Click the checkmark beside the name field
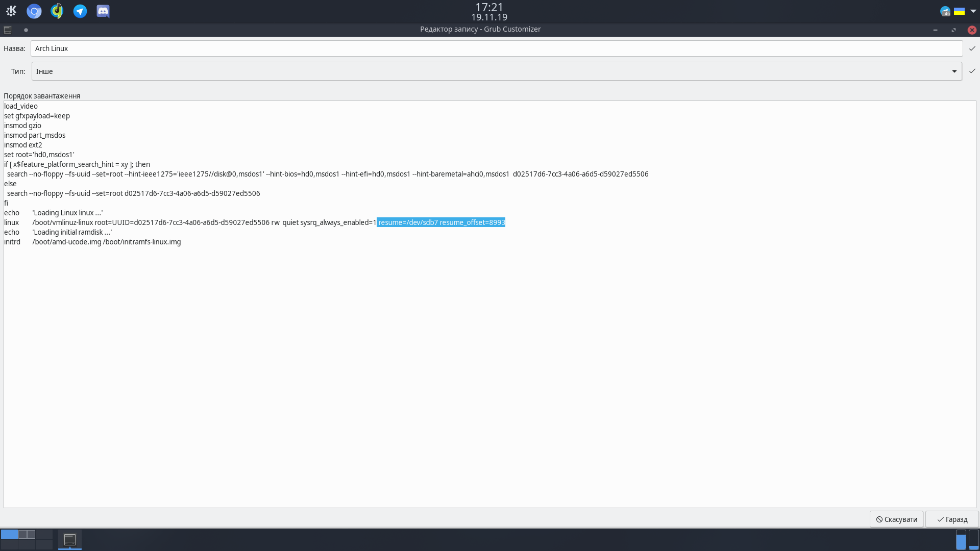This screenshot has width=980, height=551. point(972,48)
